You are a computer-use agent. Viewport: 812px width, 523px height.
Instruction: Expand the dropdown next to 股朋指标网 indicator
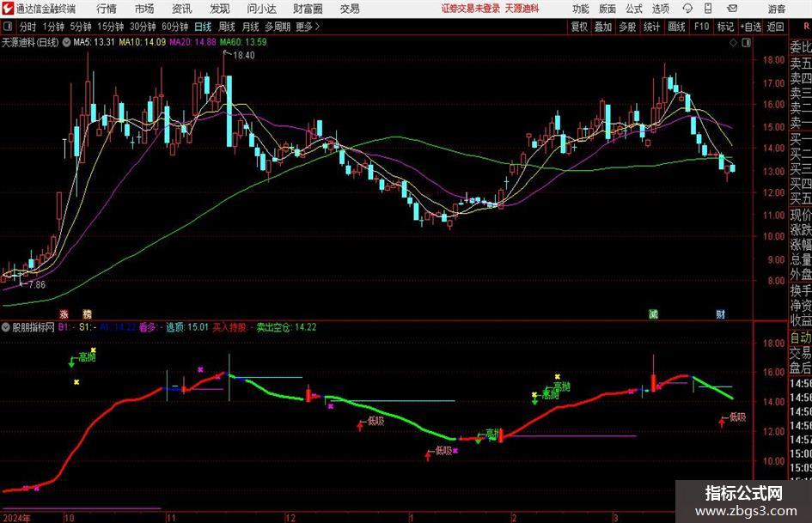6,327
